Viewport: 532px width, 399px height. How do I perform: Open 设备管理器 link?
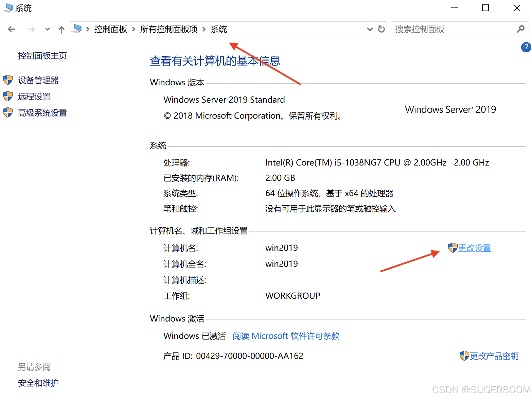pyautogui.click(x=38, y=80)
